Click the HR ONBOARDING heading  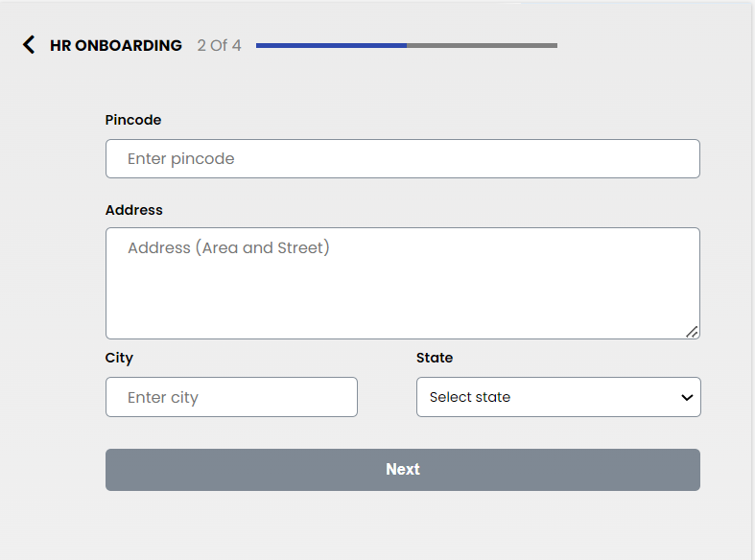pyautogui.click(x=116, y=45)
